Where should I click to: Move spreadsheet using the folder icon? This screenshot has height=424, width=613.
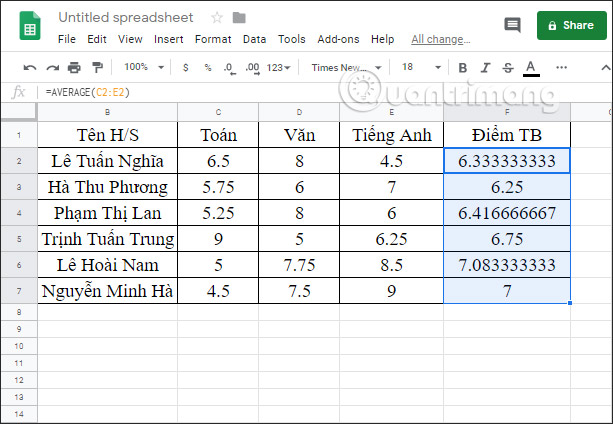point(239,18)
